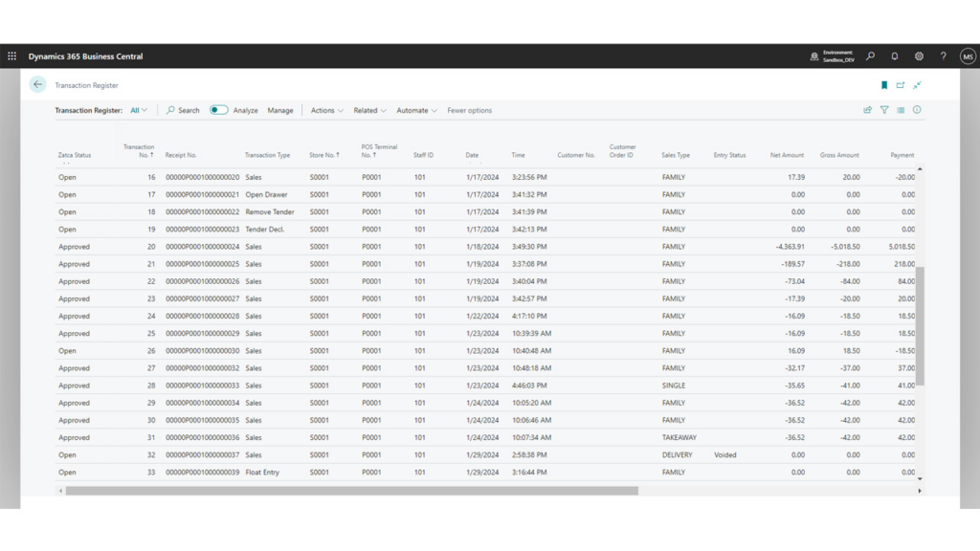Select the Float Entry transaction type cell
The image size is (980, 551).
262,473
